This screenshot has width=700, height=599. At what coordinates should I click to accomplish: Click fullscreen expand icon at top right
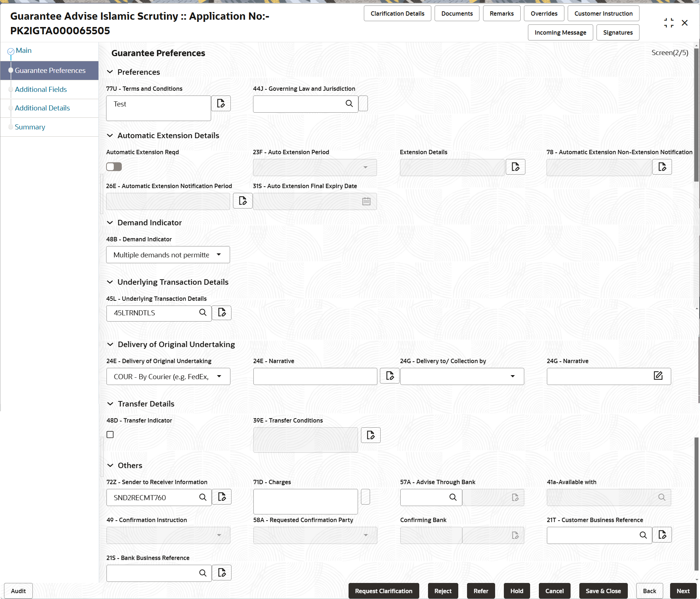click(669, 22)
